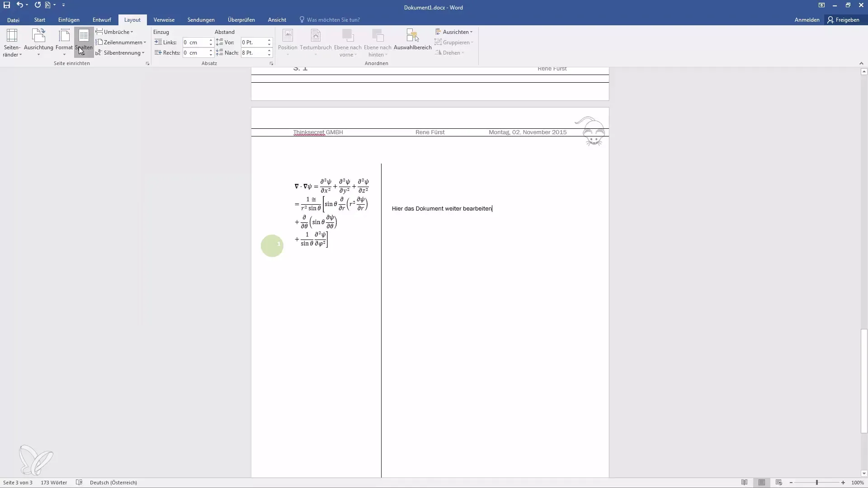Screen dimensions: 868x488
Task: Click the Vor spacing input field
Action: pyautogui.click(x=254, y=42)
